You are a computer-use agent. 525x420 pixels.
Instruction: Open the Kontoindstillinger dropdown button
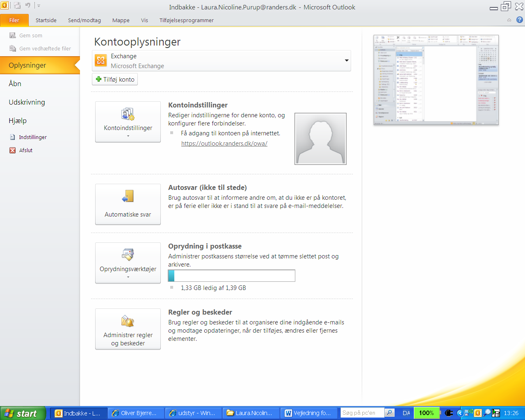[x=128, y=122]
